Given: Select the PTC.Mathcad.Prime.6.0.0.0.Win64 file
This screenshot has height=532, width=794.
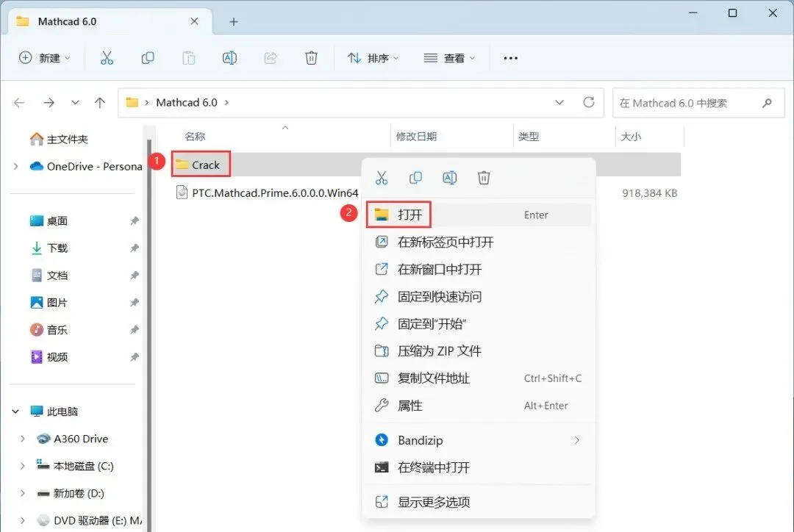Looking at the screenshot, I should (x=267, y=193).
